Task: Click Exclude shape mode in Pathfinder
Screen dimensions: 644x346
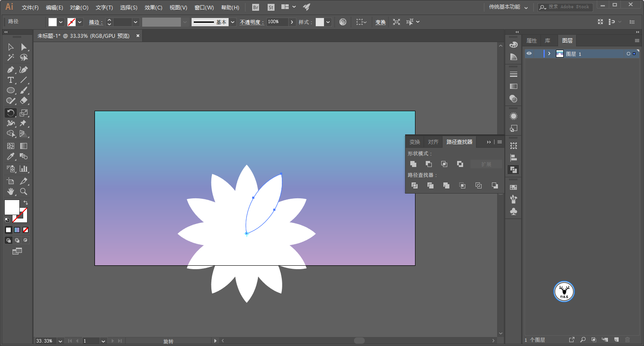Action: tap(460, 164)
